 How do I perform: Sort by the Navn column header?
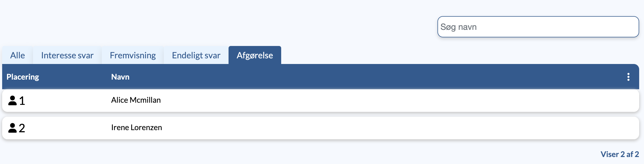(x=120, y=77)
